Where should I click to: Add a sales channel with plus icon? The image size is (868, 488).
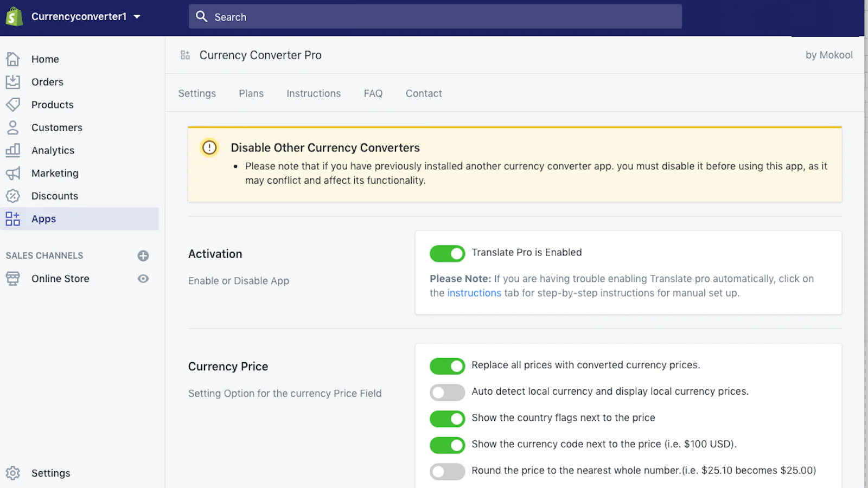point(143,256)
